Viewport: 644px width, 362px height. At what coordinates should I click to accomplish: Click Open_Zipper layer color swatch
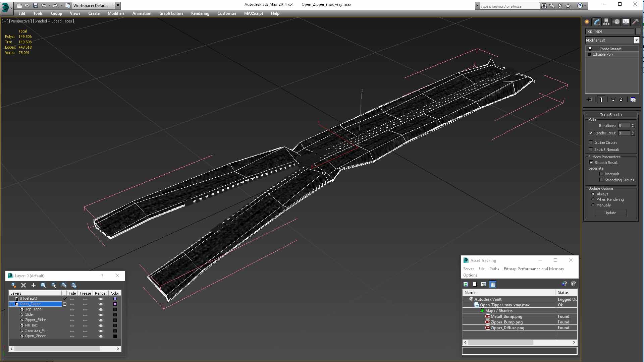click(x=115, y=304)
